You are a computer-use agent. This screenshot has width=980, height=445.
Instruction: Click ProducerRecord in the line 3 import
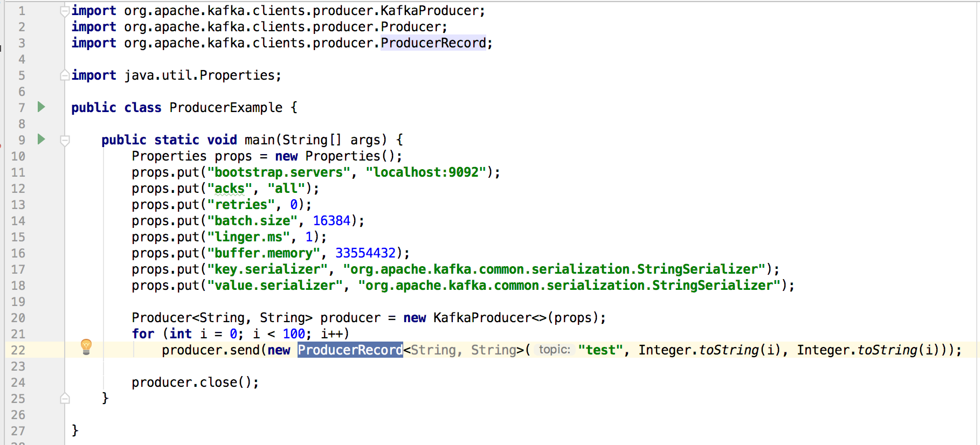(433, 43)
